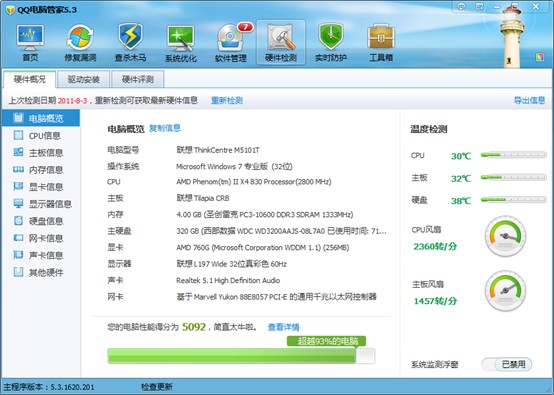Click 联想 ThinkCentre M5101T text
This screenshot has height=395, width=554.
[218, 150]
